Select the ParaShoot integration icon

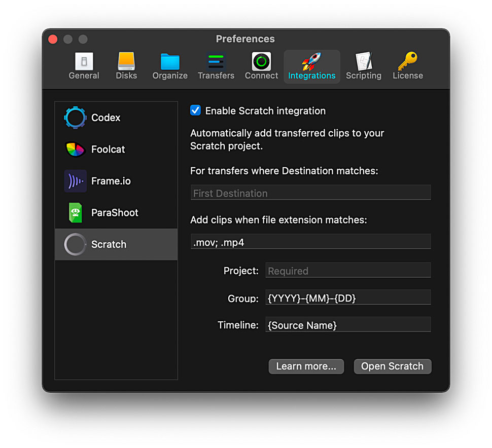click(x=75, y=212)
